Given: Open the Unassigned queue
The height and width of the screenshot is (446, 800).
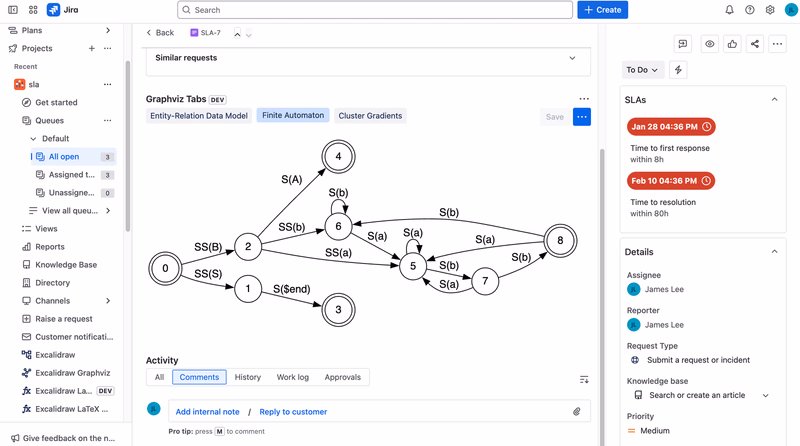Looking at the screenshot, I should pos(74,193).
